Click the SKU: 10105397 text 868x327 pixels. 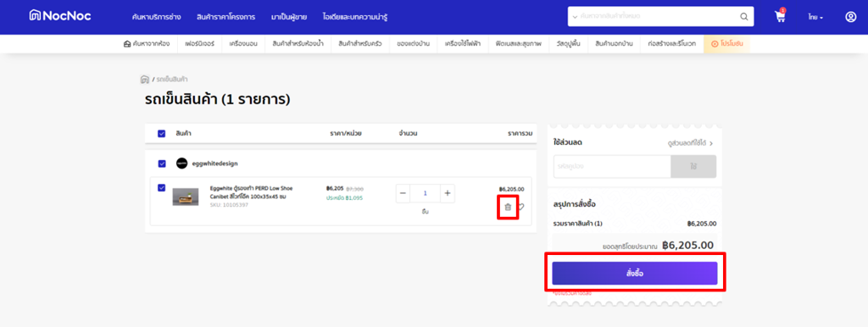[x=229, y=205]
